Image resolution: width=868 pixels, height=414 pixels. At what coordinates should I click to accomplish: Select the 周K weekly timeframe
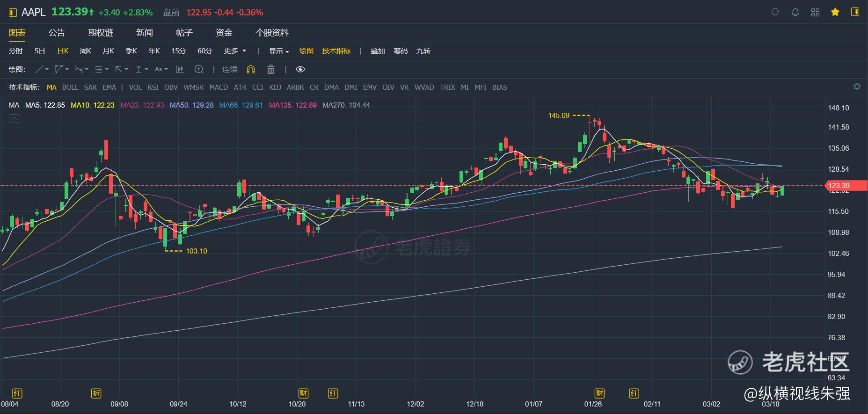tap(86, 51)
